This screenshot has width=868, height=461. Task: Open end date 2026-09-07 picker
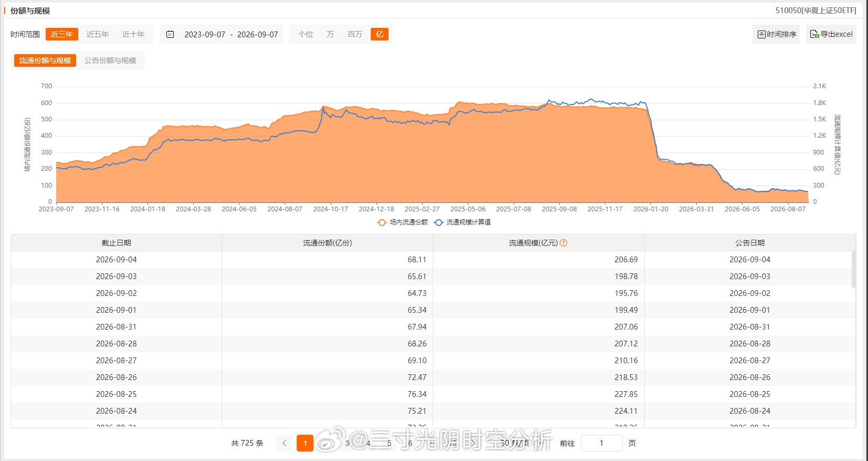click(257, 34)
